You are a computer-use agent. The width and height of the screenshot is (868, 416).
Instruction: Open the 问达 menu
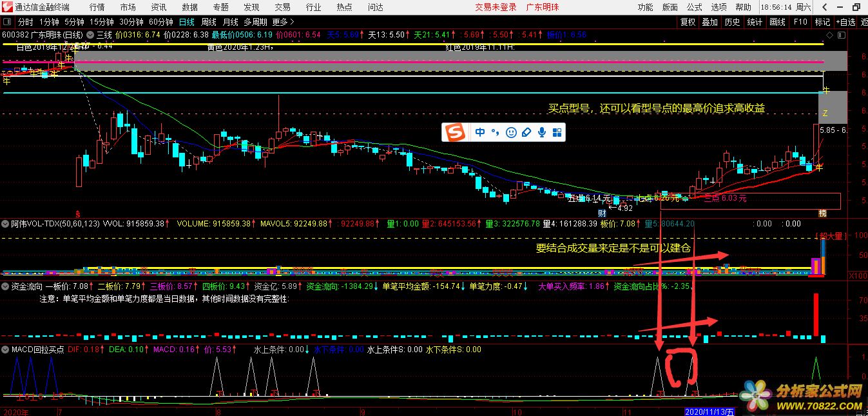coord(375,7)
